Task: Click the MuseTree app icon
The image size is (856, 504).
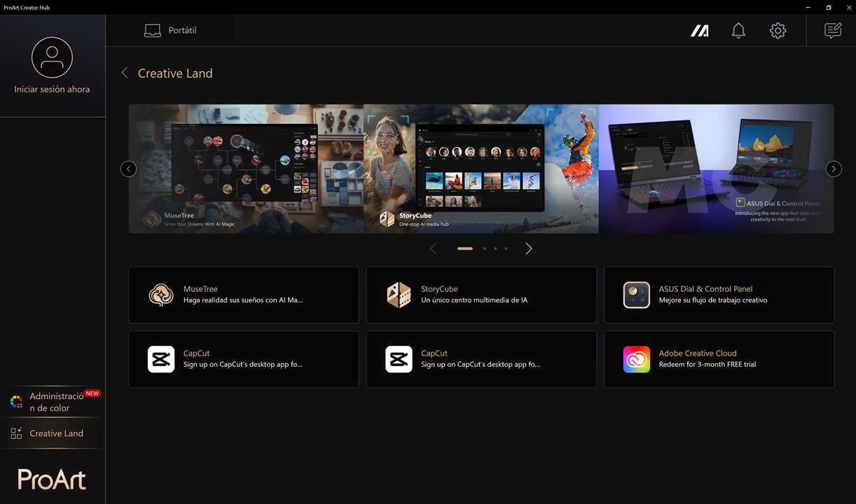Action: point(161,295)
